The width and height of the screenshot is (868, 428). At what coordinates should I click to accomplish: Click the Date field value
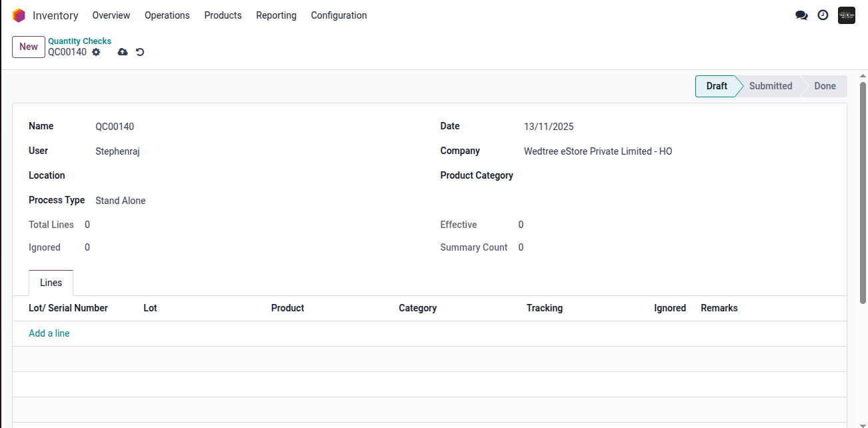[x=549, y=127]
